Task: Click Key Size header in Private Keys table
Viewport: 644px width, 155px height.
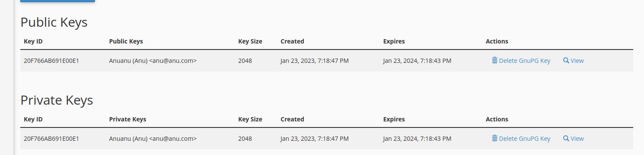Action: [250, 119]
